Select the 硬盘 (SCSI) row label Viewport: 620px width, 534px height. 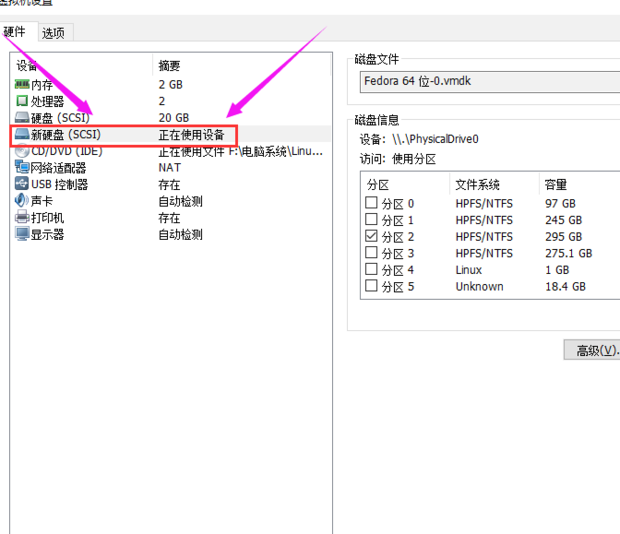pyautogui.click(x=60, y=118)
